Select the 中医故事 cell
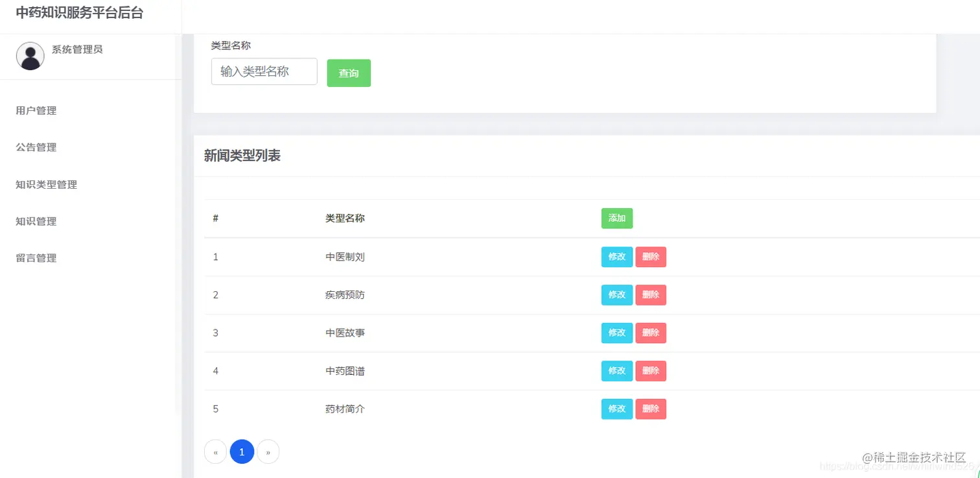This screenshot has width=980, height=478. (345, 333)
